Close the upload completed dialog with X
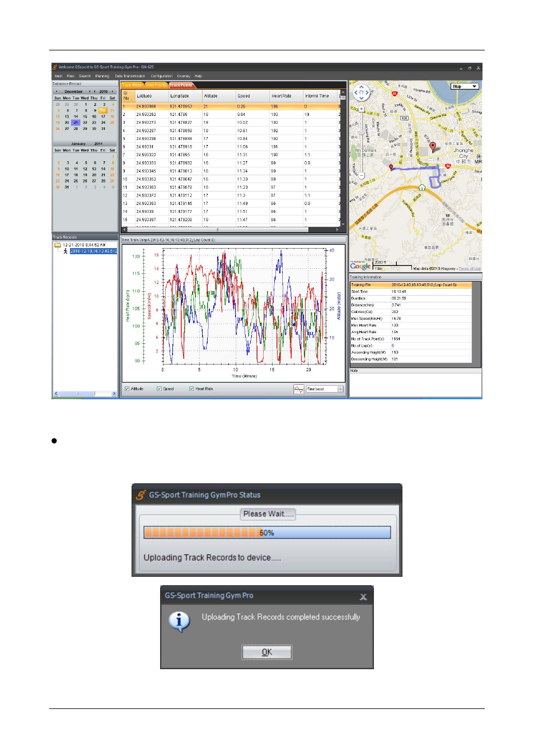534x756 pixels. pos(363,597)
